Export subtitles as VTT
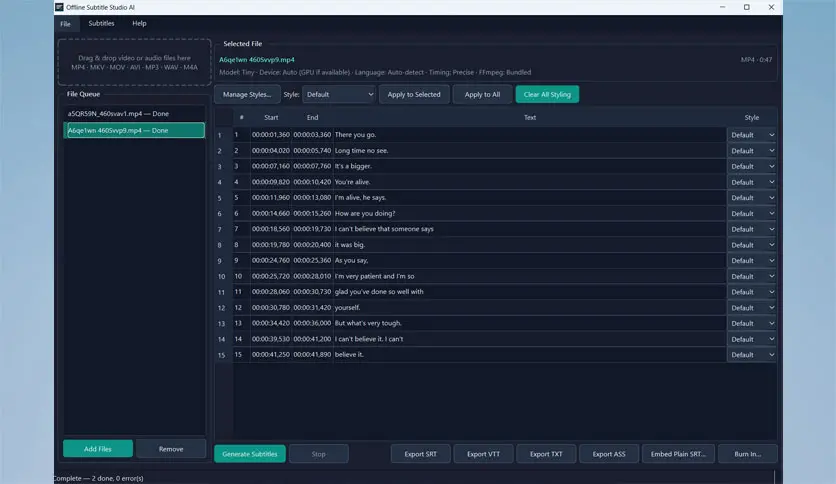The width and height of the screenshot is (836, 484). pyautogui.click(x=483, y=454)
